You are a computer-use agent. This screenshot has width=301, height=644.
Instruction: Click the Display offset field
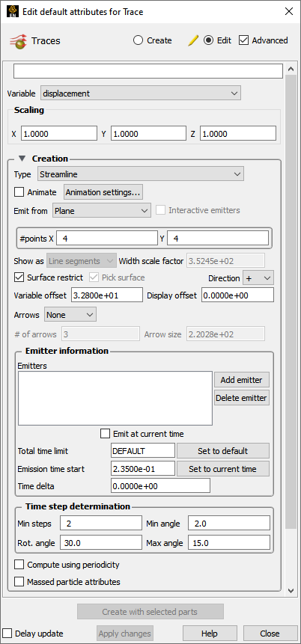coord(237,295)
